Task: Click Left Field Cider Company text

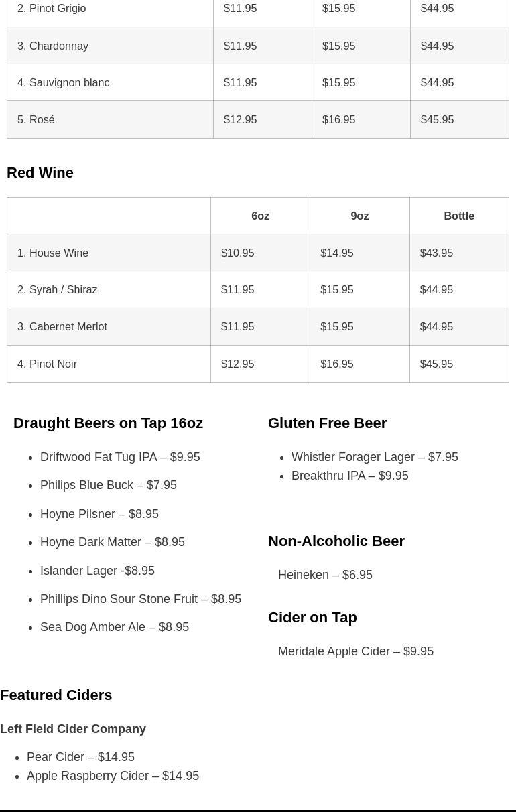Action: [73, 729]
